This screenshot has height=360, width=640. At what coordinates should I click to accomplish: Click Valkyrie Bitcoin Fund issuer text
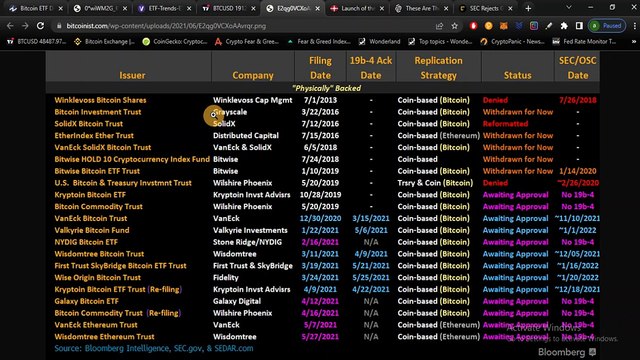[92, 230]
